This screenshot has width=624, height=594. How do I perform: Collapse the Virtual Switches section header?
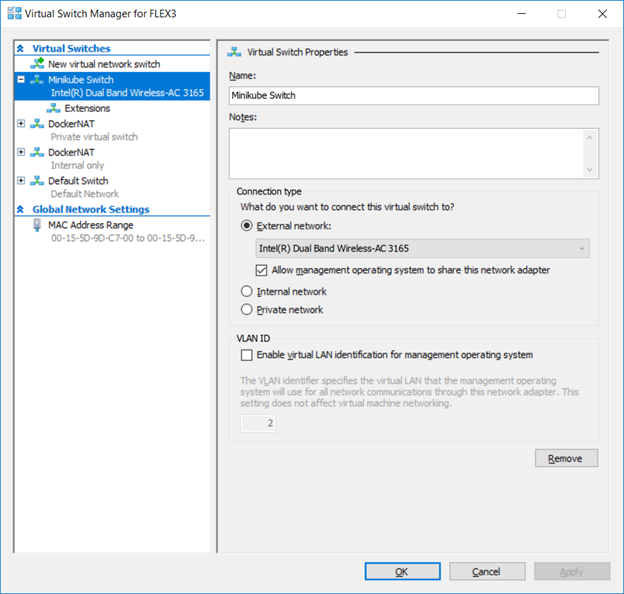(21, 49)
